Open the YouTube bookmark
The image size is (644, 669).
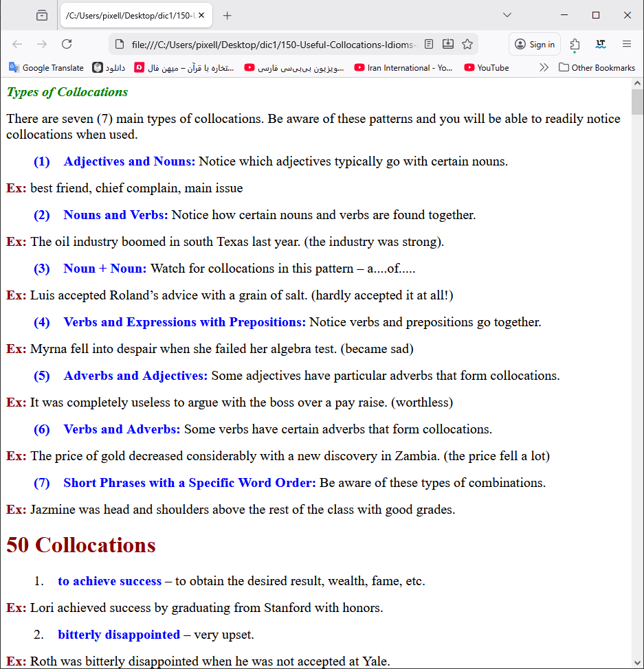pyautogui.click(x=487, y=67)
